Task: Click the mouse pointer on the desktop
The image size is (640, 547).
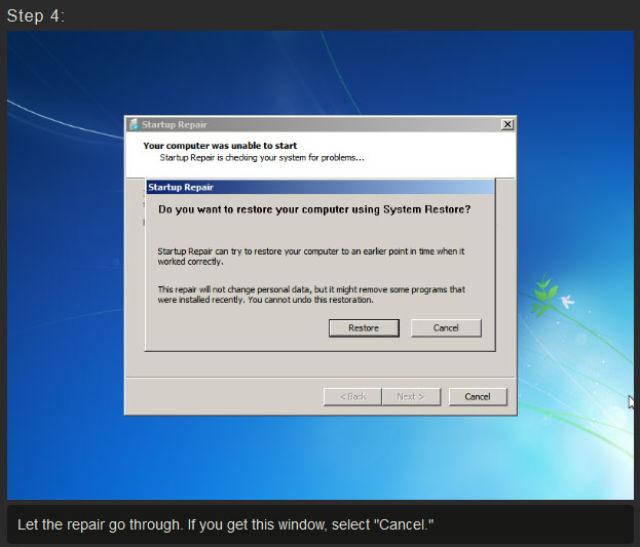Action: (631, 401)
